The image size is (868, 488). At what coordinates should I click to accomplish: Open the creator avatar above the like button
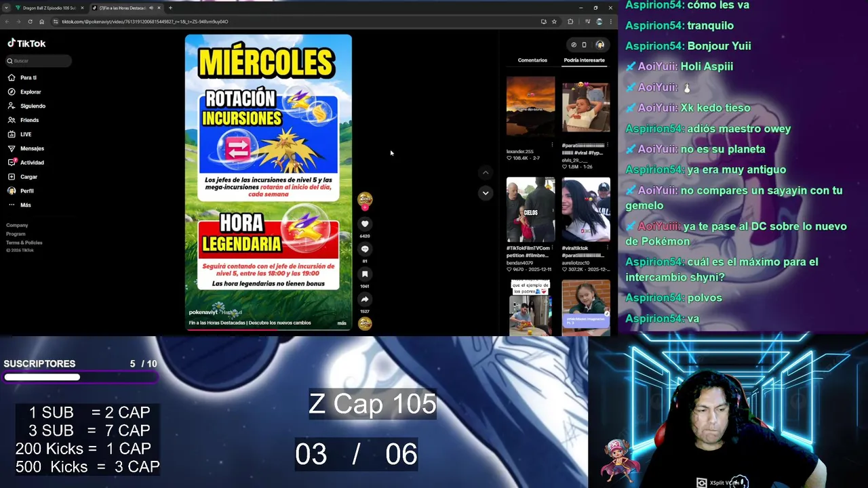(365, 198)
